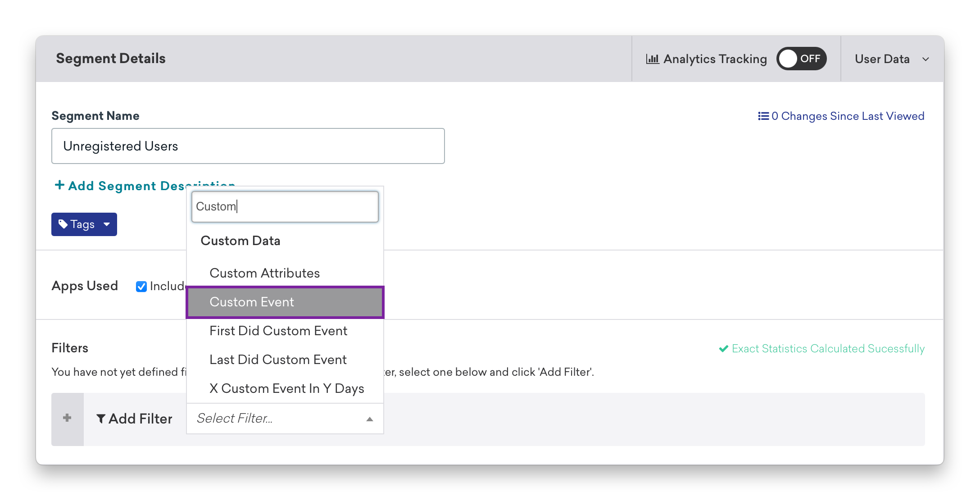Click the Add Filter funnel icon
980x501 pixels.
(x=101, y=419)
